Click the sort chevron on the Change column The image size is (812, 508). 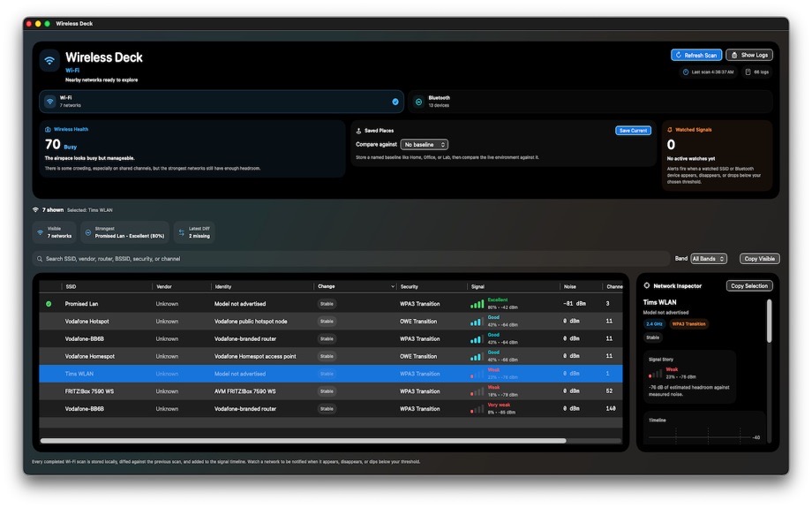[393, 286]
